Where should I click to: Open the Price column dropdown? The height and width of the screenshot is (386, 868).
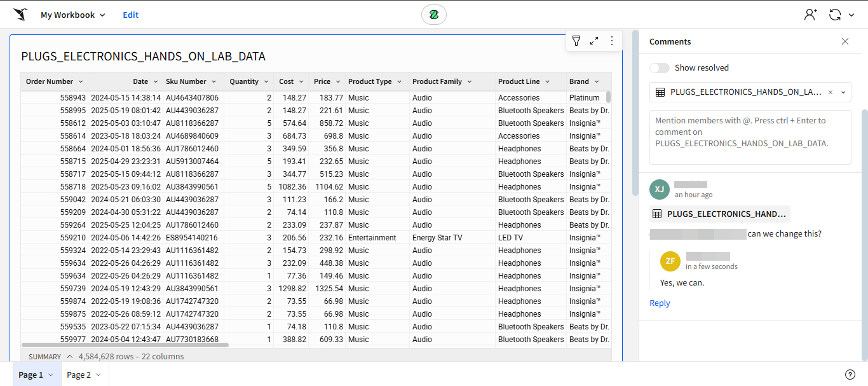(x=339, y=81)
